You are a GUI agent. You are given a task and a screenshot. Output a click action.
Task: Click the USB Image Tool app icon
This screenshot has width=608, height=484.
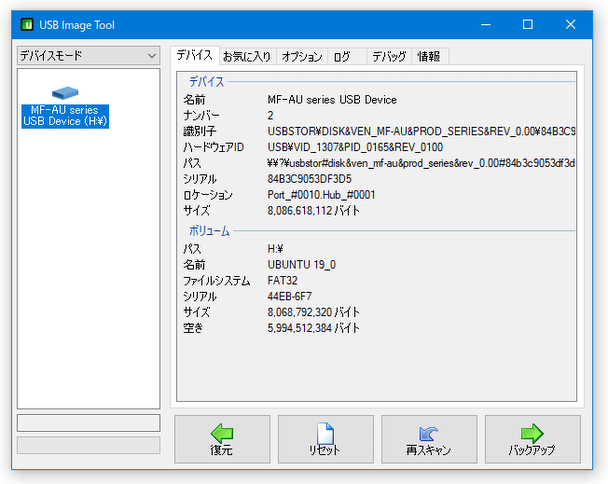pyautogui.click(x=27, y=25)
